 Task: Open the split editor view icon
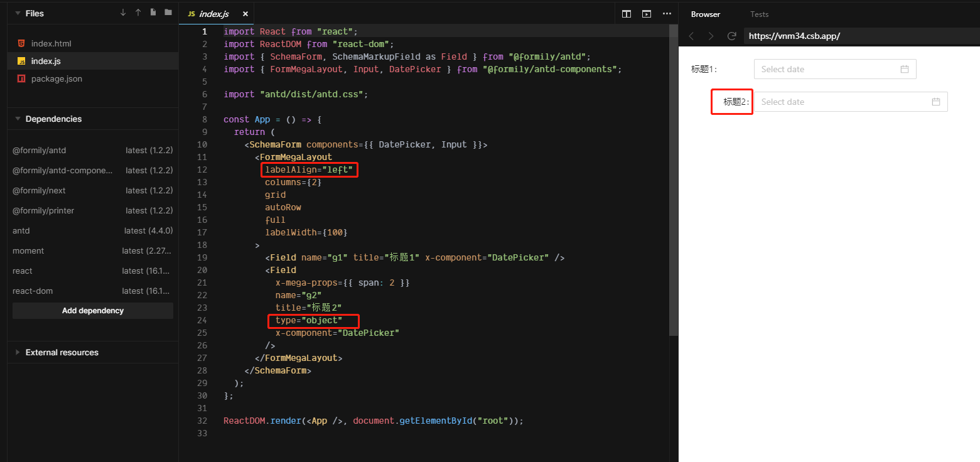(627, 13)
